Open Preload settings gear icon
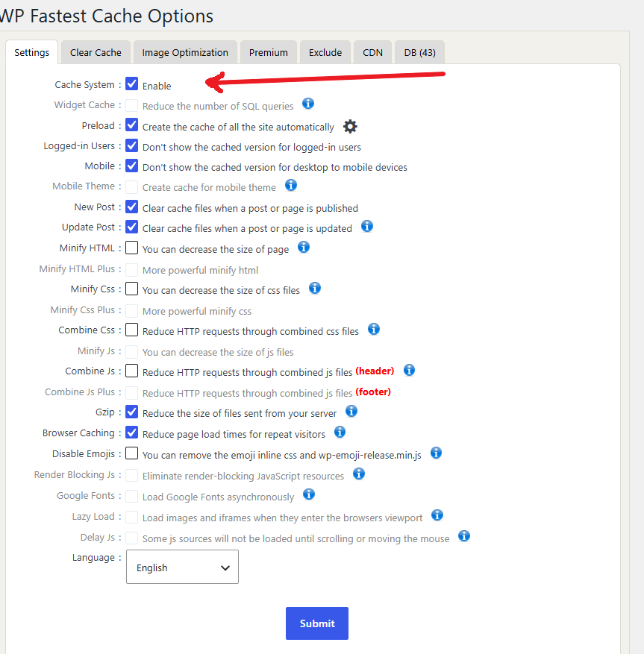The height and width of the screenshot is (654, 644). [x=350, y=126]
